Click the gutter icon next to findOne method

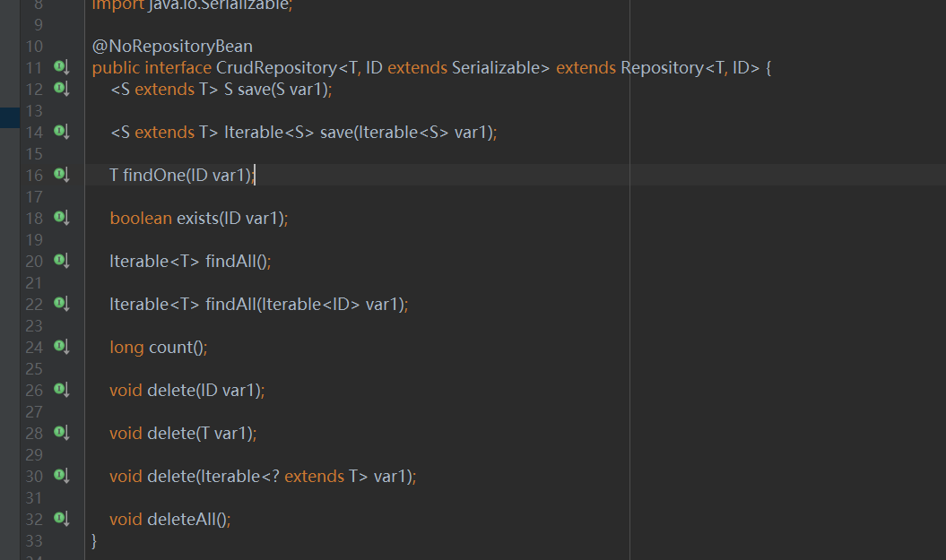61,175
